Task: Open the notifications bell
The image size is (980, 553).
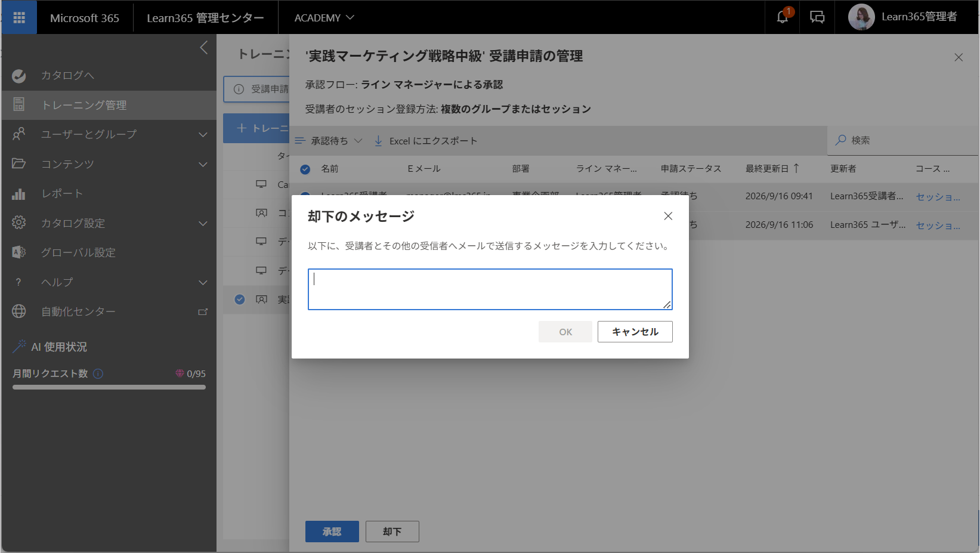Action: tap(783, 17)
